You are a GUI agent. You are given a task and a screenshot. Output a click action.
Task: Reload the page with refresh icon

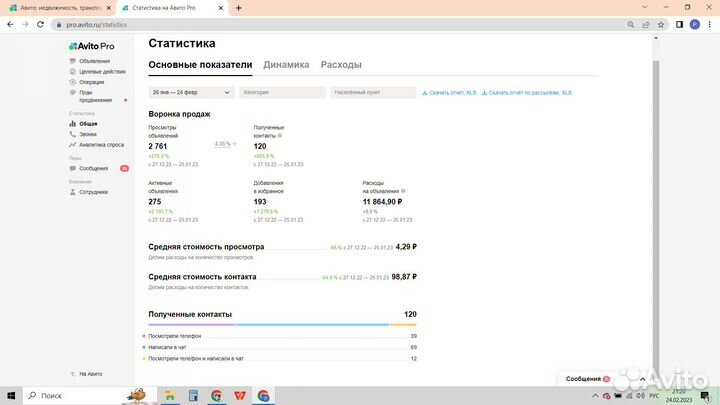pyautogui.click(x=40, y=24)
